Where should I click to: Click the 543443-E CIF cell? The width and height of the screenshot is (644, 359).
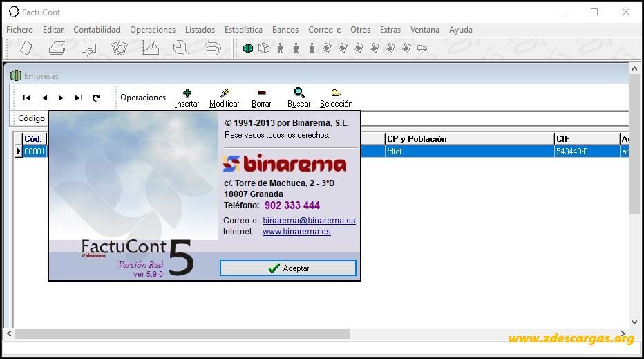587,151
